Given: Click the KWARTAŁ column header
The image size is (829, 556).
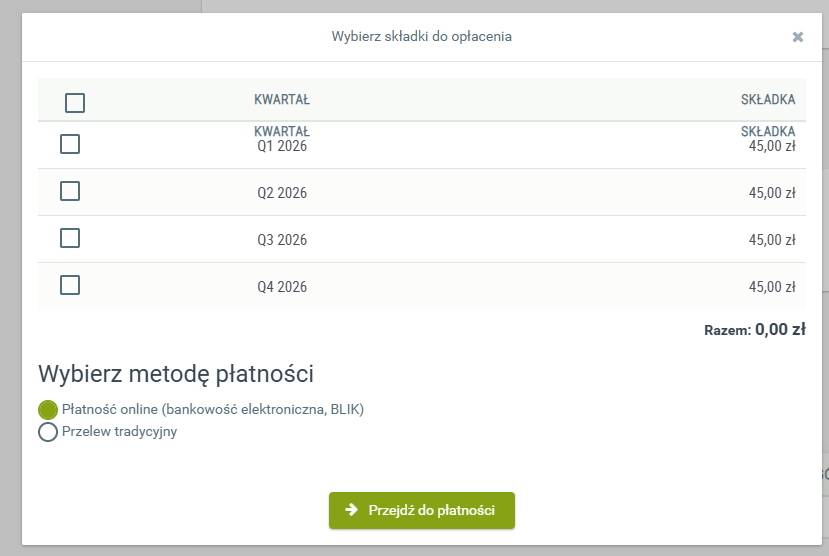Looking at the screenshot, I should click(282, 100).
